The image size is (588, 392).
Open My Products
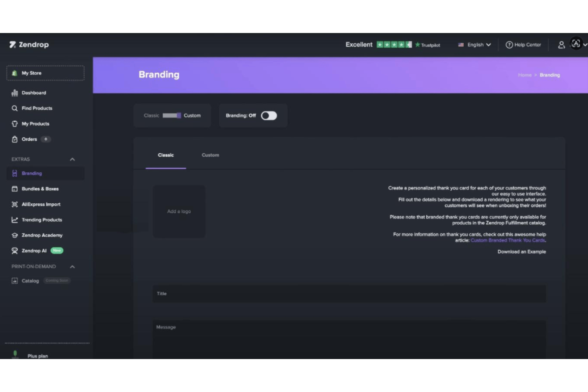(x=35, y=124)
